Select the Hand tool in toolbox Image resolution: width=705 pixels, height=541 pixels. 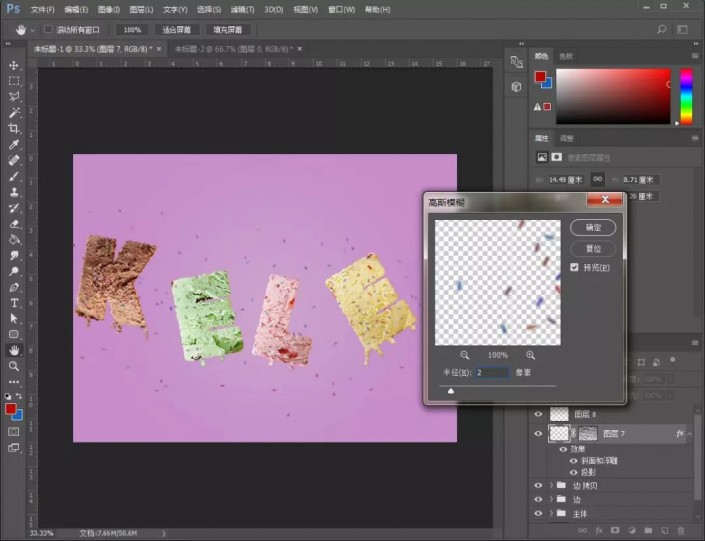coord(14,350)
